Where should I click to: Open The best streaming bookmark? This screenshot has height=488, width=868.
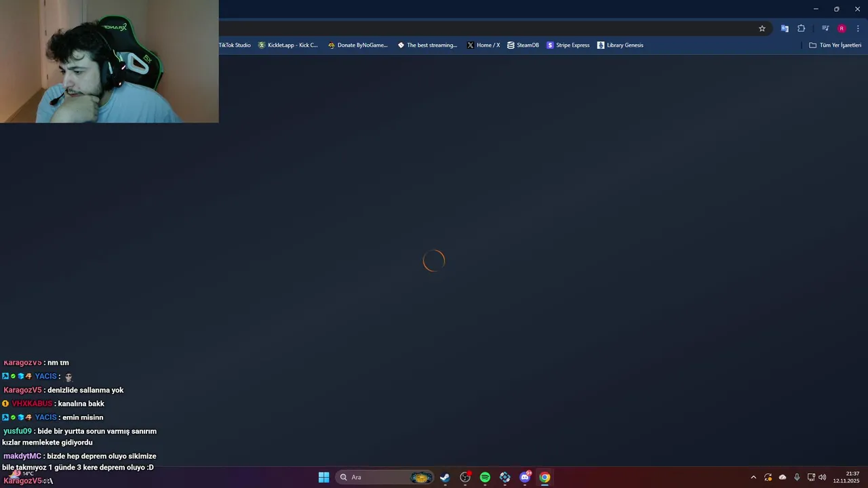(x=427, y=45)
